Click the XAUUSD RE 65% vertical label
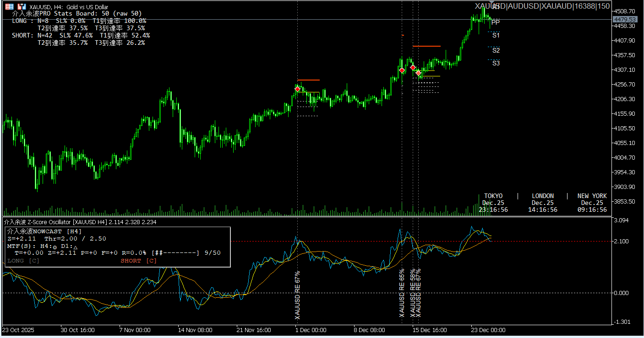644x338 pixels. click(402, 293)
